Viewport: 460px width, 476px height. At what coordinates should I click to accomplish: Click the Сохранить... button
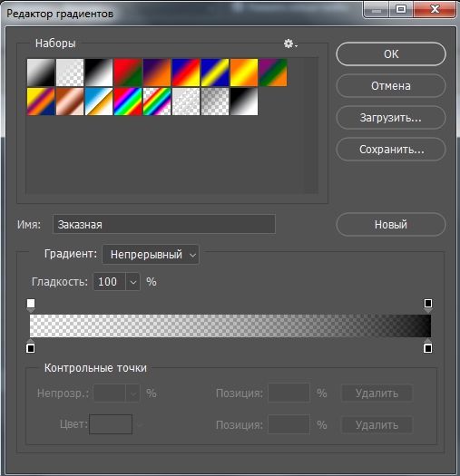pyautogui.click(x=391, y=150)
